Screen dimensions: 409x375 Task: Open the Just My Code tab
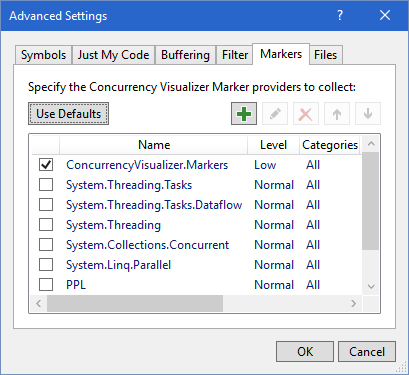coord(113,55)
